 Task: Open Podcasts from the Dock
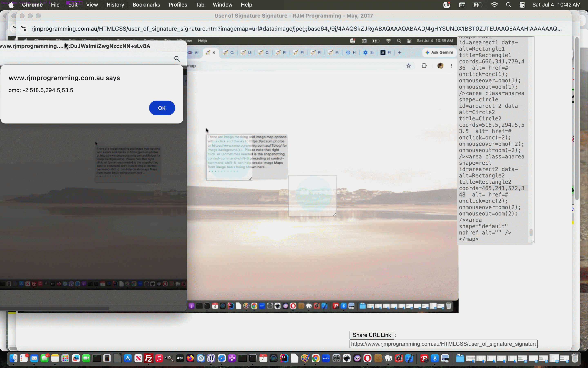pos(232,358)
